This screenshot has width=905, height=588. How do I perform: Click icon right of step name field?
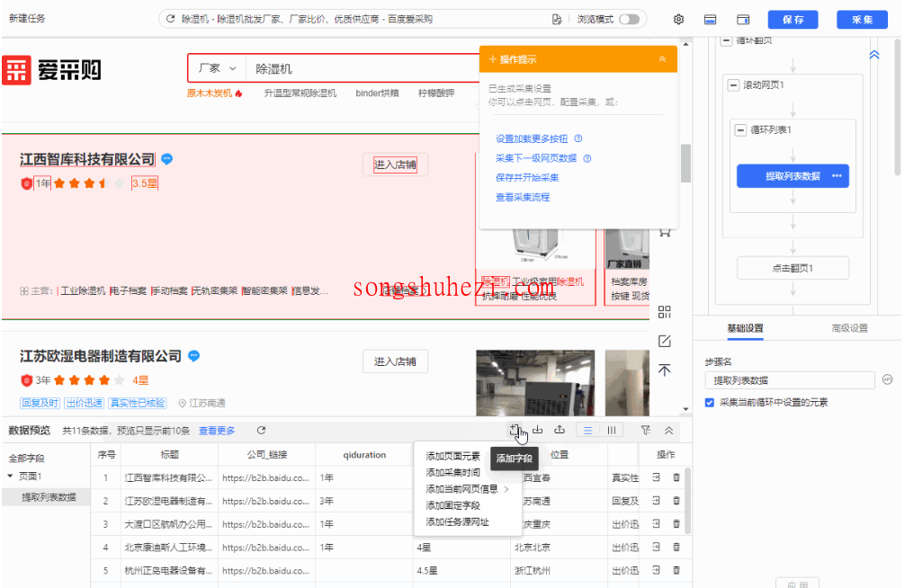pyautogui.click(x=887, y=379)
